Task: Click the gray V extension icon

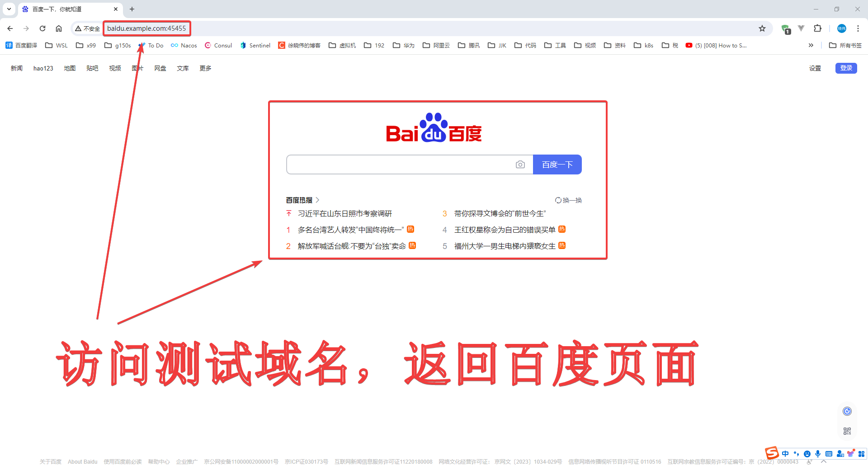Action: [x=801, y=28]
